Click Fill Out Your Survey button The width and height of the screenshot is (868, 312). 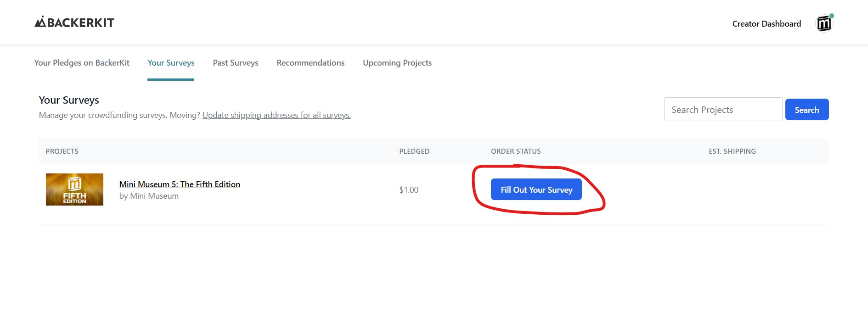click(x=536, y=189)
